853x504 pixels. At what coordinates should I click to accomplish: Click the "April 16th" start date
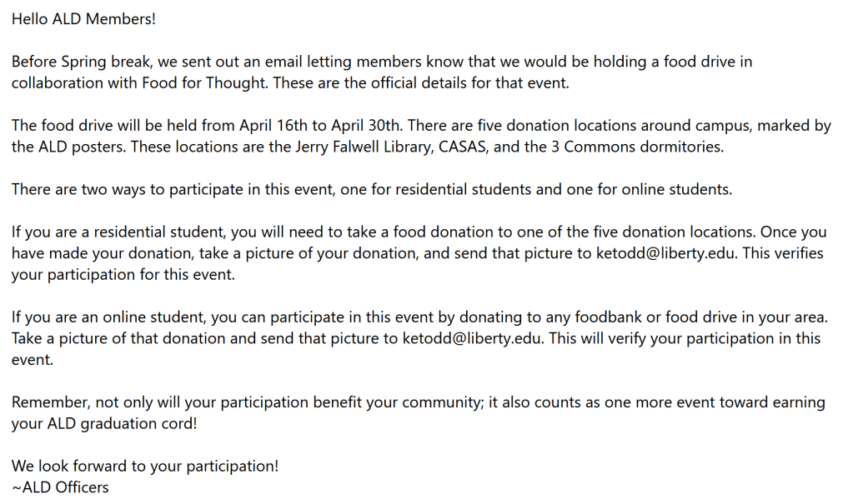275,127
